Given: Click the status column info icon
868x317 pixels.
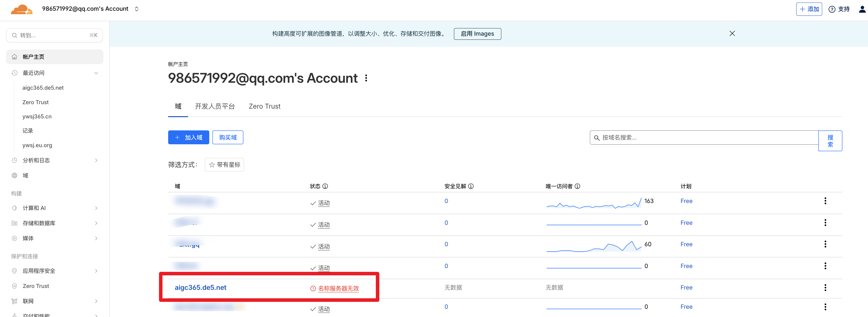Looking at the screenshot, I should pos(325,186).
